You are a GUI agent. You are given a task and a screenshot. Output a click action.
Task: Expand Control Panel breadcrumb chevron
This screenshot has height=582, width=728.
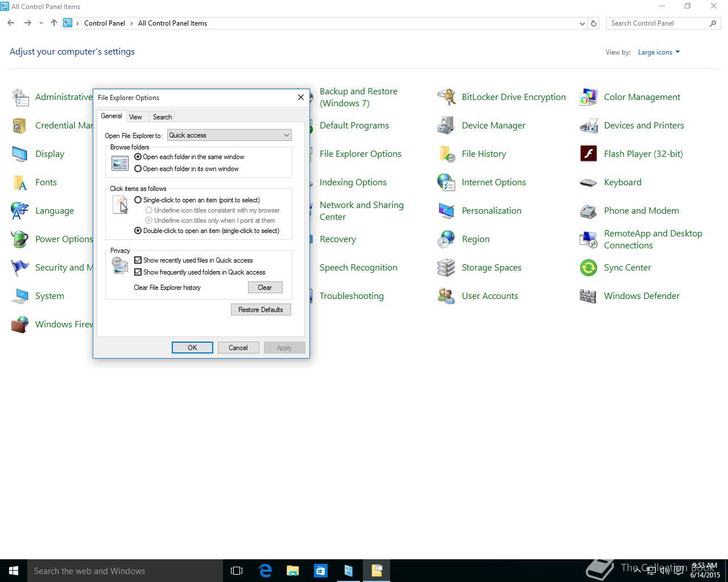click(131, 23)
